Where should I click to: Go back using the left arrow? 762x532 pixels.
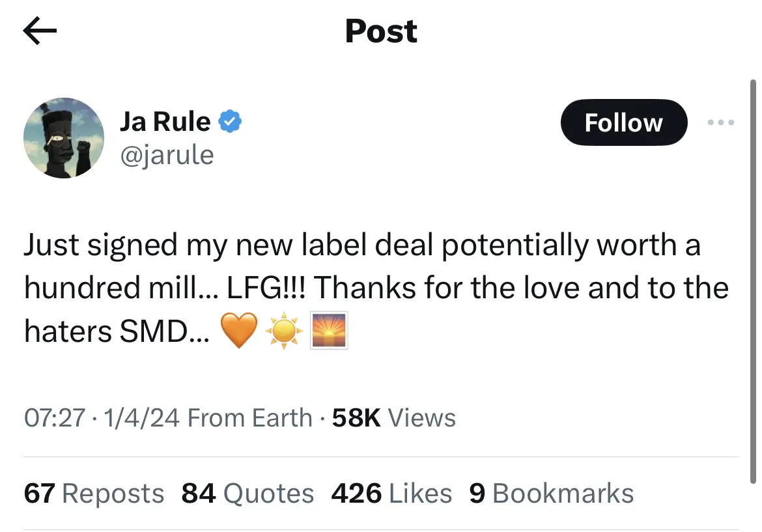40,32
